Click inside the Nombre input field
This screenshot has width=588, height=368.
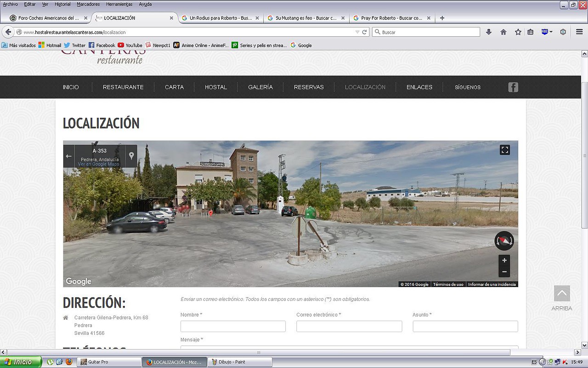233,326
